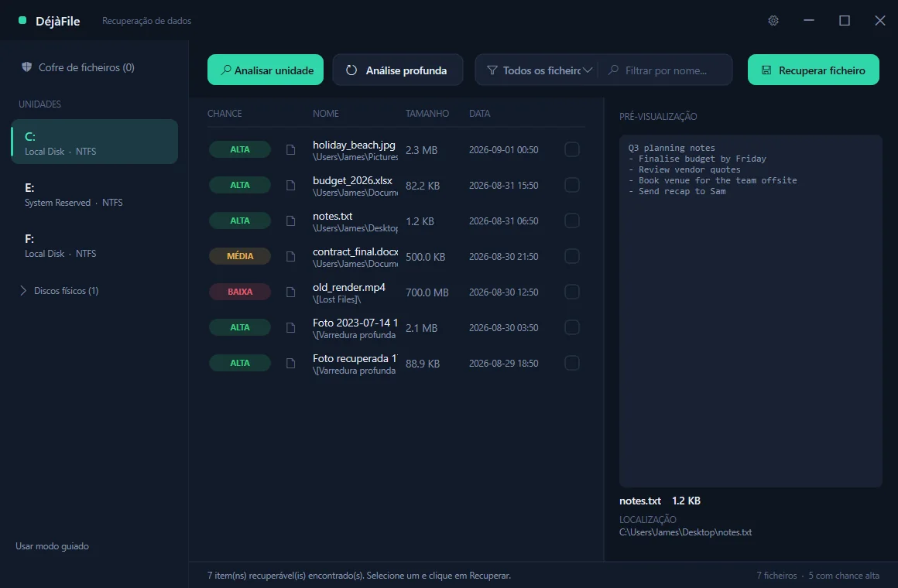Viewport: 898px width, 588px height.
Task: Check the box for contract_final.docx
Action: [571, 256]
